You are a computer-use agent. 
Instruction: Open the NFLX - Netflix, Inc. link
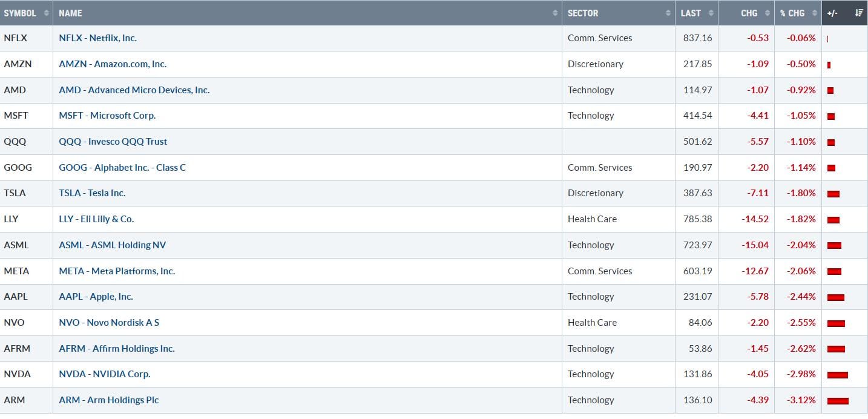click(x=97, y=38)
